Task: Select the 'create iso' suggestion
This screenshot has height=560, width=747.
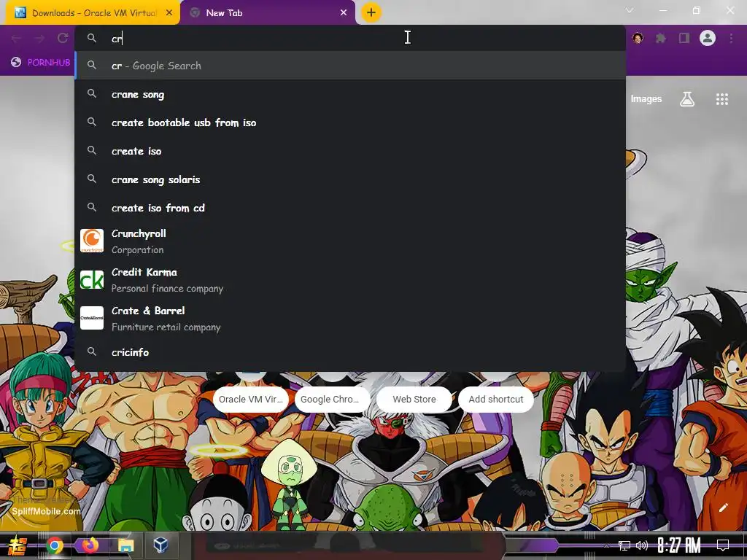Action: pos(350,151)
